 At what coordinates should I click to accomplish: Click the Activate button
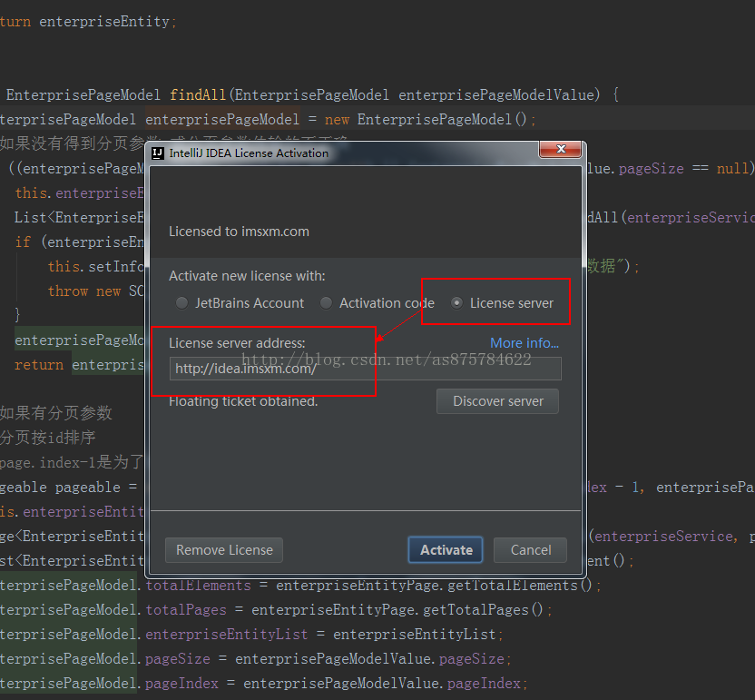pyautogui.click(x=446, y=550)
